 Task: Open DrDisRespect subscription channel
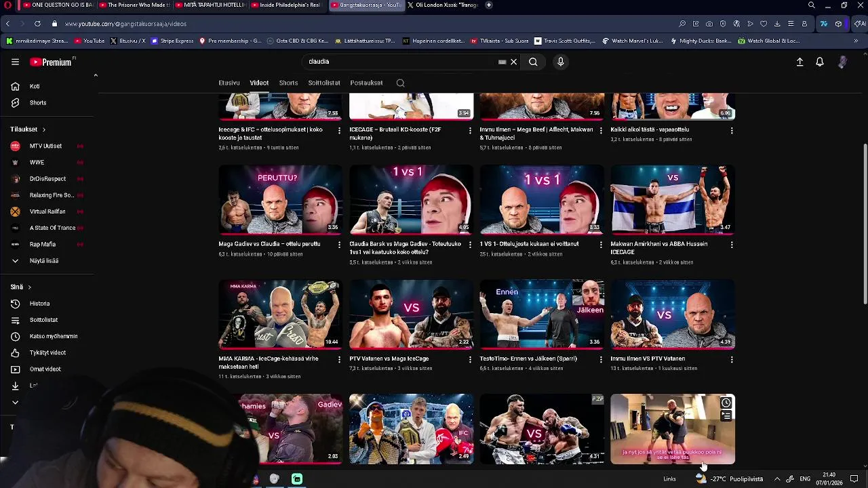pos(47,179)
